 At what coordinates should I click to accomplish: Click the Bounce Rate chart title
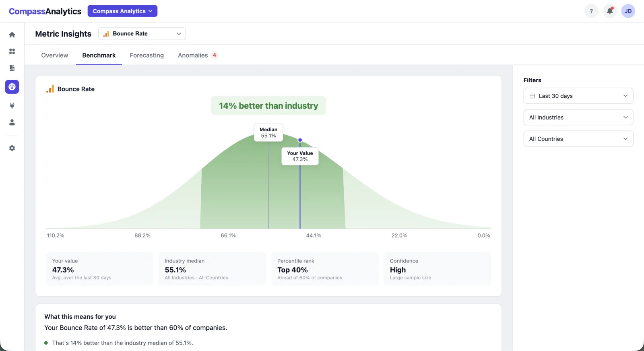(76, 89)
